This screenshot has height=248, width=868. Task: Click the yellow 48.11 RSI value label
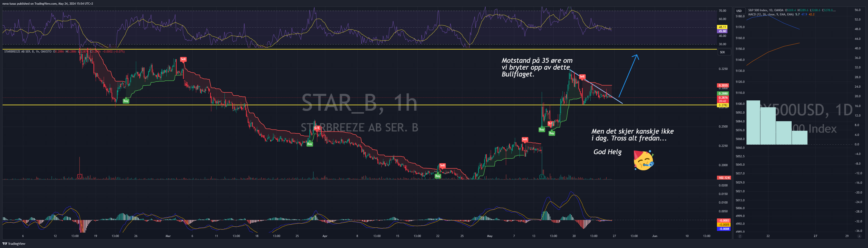coord(722,27)
